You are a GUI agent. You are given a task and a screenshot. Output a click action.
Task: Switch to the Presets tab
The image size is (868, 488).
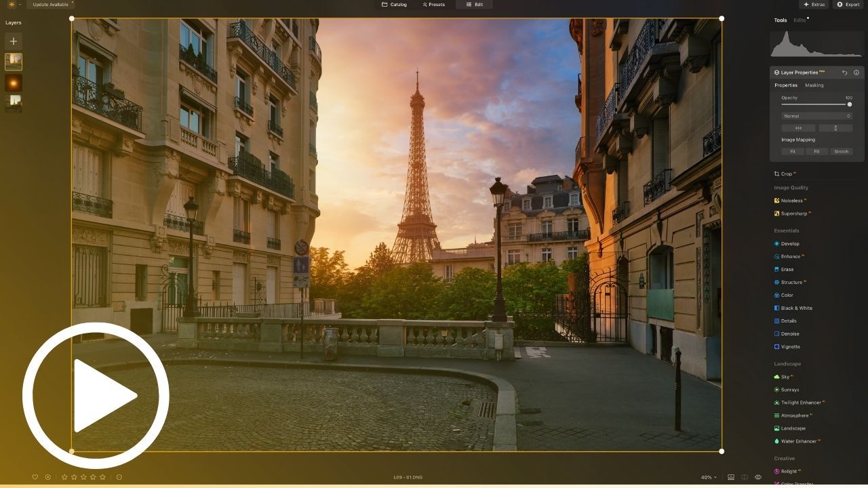coord(434,5)
